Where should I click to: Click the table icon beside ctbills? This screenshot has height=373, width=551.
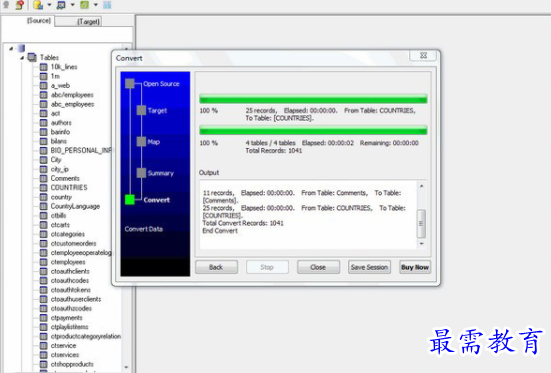tap(43, 216)
